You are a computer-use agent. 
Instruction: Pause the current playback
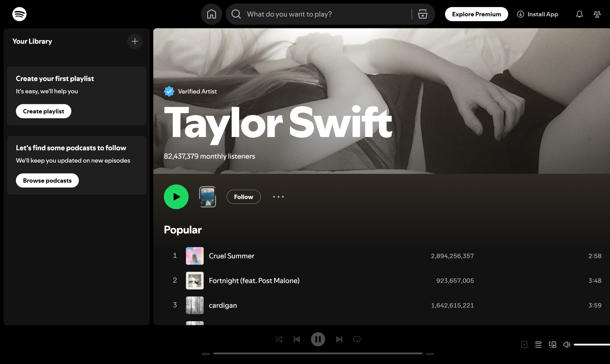[x=318, y=339]
